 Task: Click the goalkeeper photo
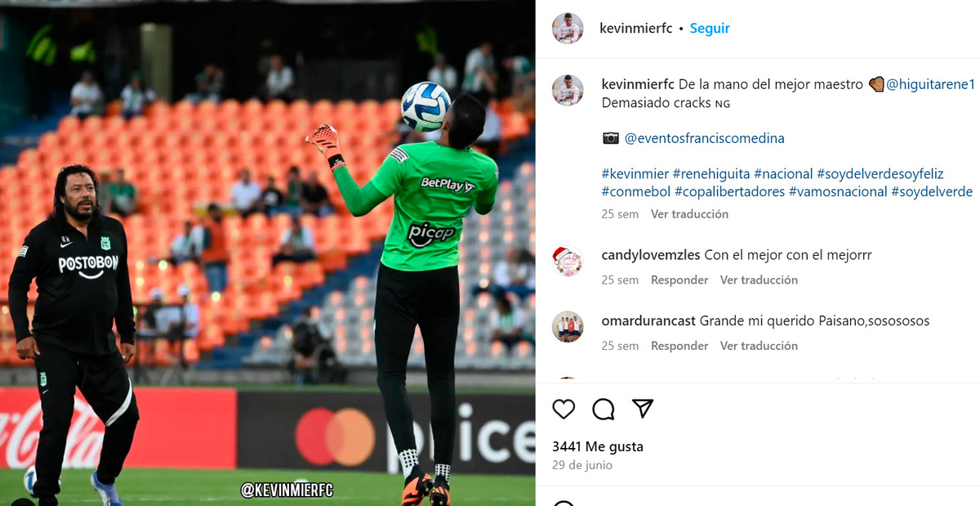pos(268,253)
